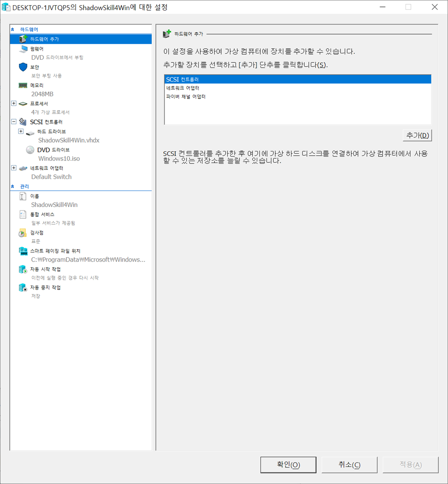Click the 추가(D) button
448x484 pixels.
click(417, 135)
